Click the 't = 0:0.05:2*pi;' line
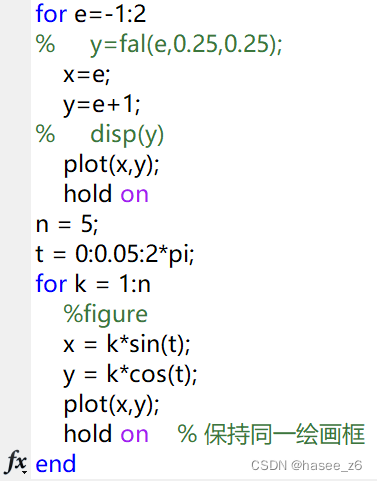The width and height of the screenshot is (377, 481). coord(115,254)
